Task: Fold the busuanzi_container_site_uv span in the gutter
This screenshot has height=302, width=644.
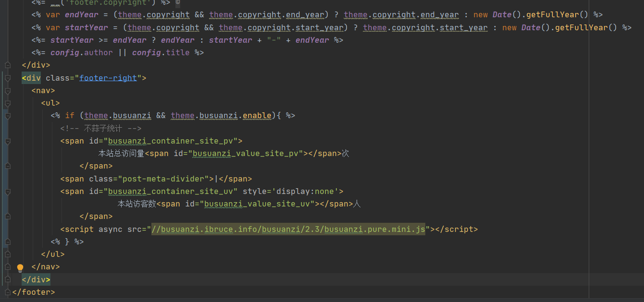Action: (7, 191)
